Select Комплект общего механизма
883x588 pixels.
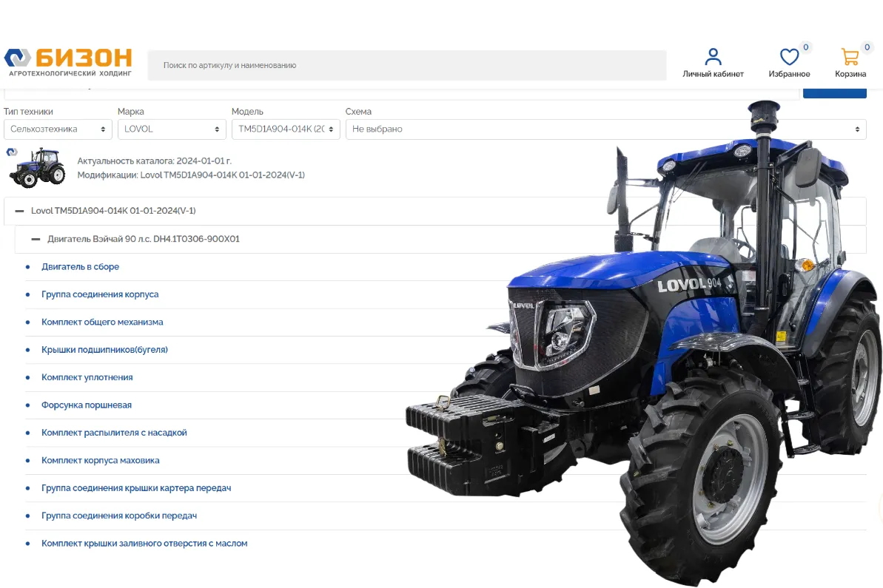pyautogui.click(x=102, y=322)
